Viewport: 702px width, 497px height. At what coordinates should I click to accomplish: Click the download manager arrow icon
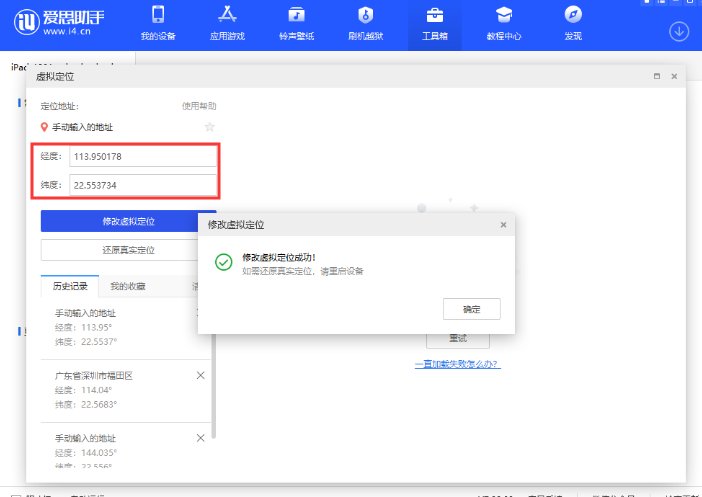click(679, 32)
